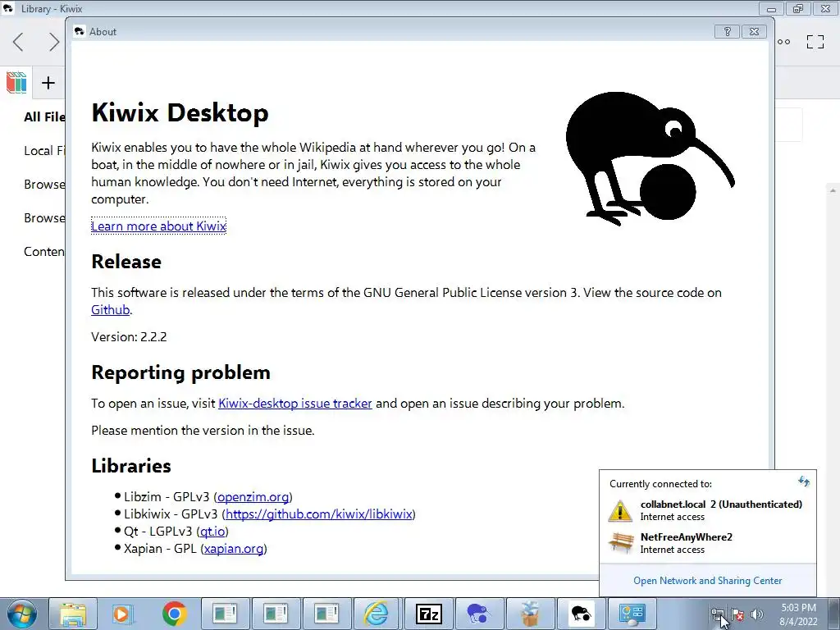Click the 5:03 PM clock in the taskbar

(x=798, y=608)
